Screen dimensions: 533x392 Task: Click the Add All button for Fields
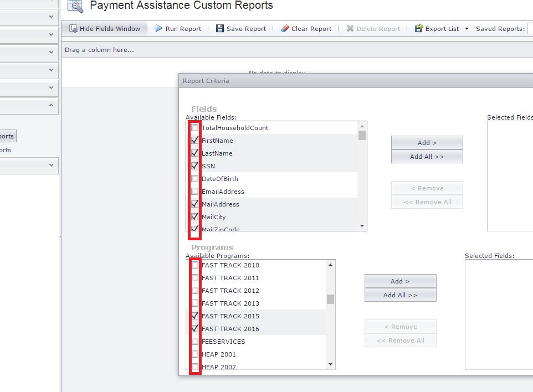coord(427,156)
